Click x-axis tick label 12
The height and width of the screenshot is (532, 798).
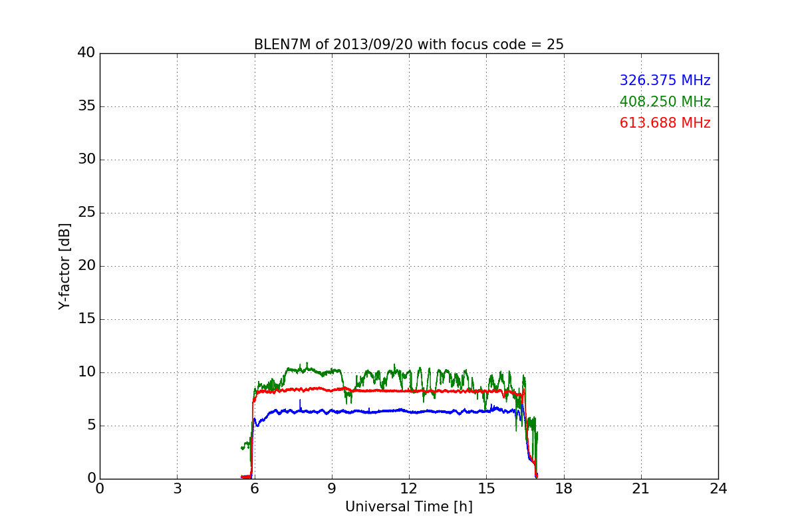pos(409,489)
